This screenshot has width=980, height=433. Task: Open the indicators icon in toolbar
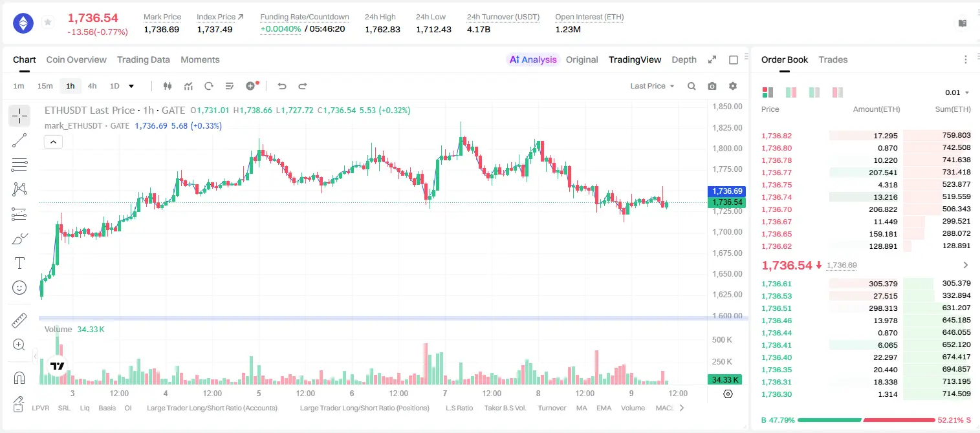click(188, 86)
